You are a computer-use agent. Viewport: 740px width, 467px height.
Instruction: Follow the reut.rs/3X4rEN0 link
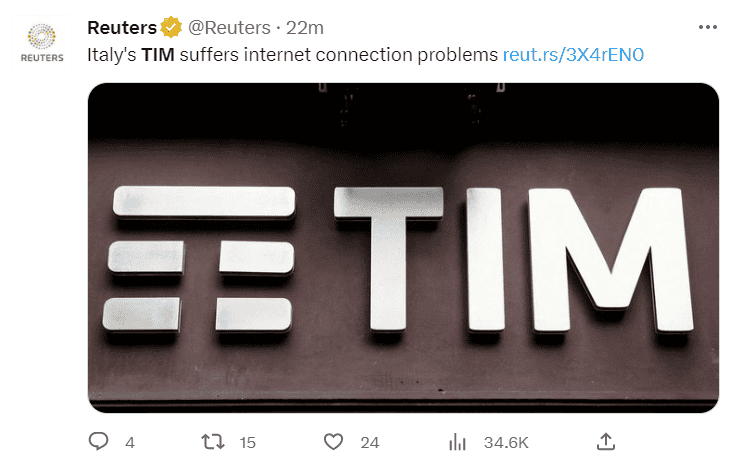point(573,55)
